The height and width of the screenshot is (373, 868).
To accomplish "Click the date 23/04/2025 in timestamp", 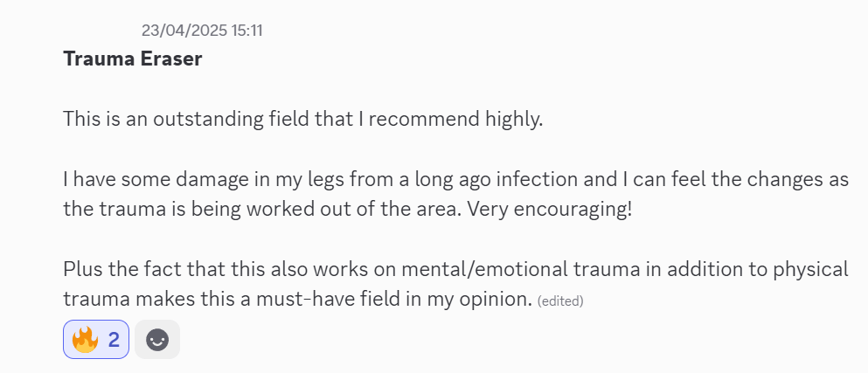I will [184, 31].
